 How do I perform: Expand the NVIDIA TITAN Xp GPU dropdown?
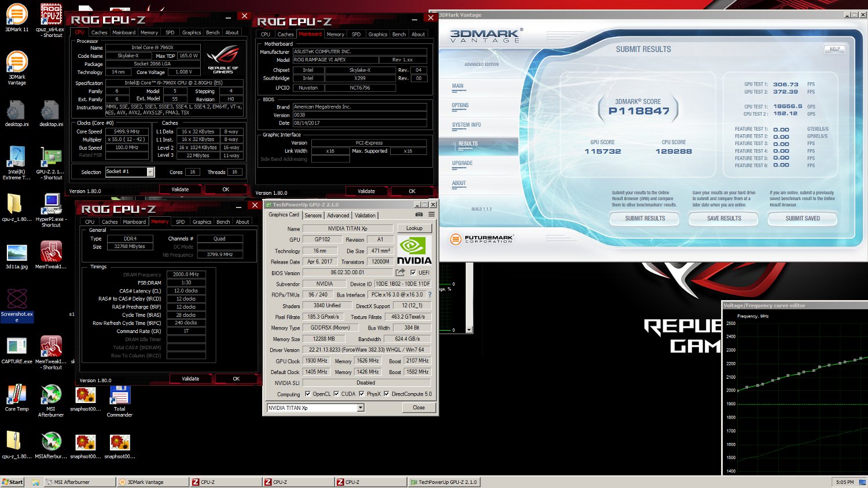tap(361, 408)
